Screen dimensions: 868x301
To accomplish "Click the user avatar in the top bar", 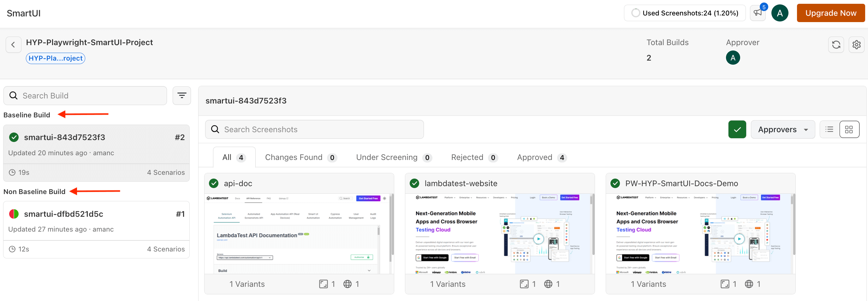I will click(780, 13).
